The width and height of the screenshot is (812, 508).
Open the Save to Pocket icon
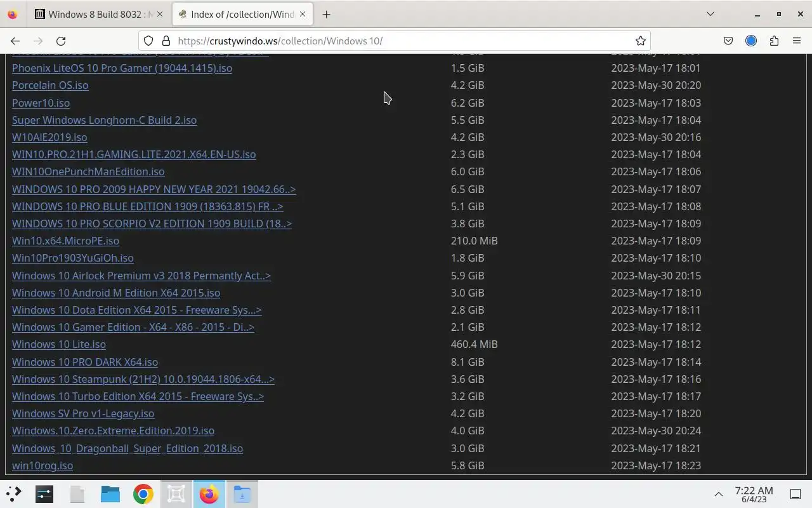(728, 41)
